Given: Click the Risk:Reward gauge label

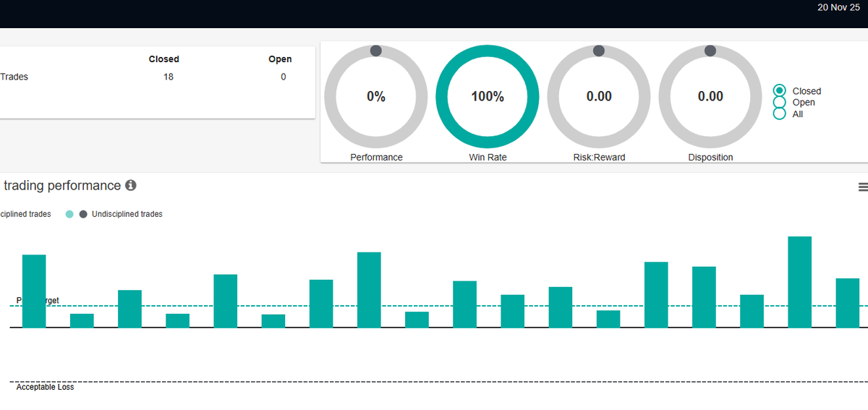Looking at the screenshot, I should point(599,157).
